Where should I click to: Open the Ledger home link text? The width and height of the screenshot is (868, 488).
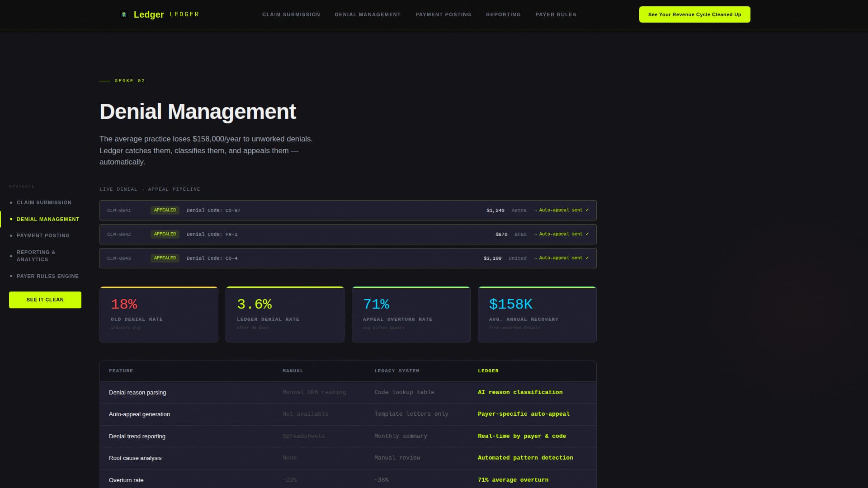149,14
